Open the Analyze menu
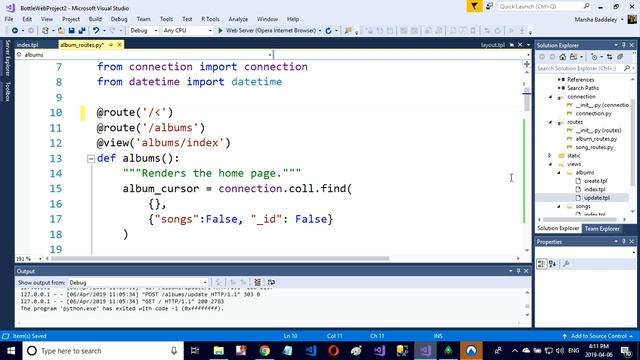 tap(238, 19)
